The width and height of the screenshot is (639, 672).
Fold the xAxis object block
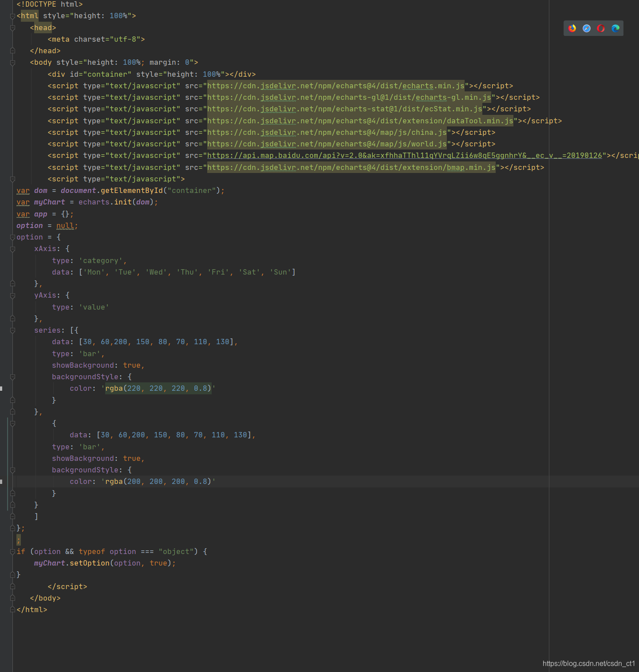pyautogui.click(x=12, y=249)
